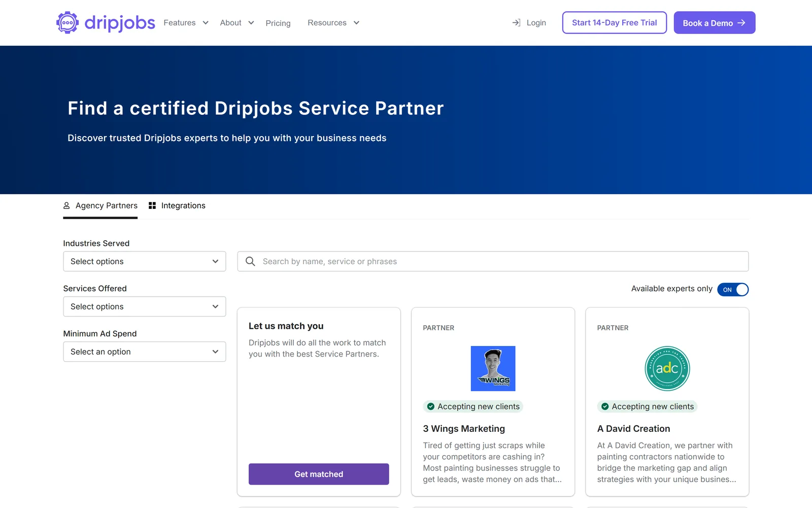Click the dripjobs logo
This screenshot has height=508, width=812.
106,22
